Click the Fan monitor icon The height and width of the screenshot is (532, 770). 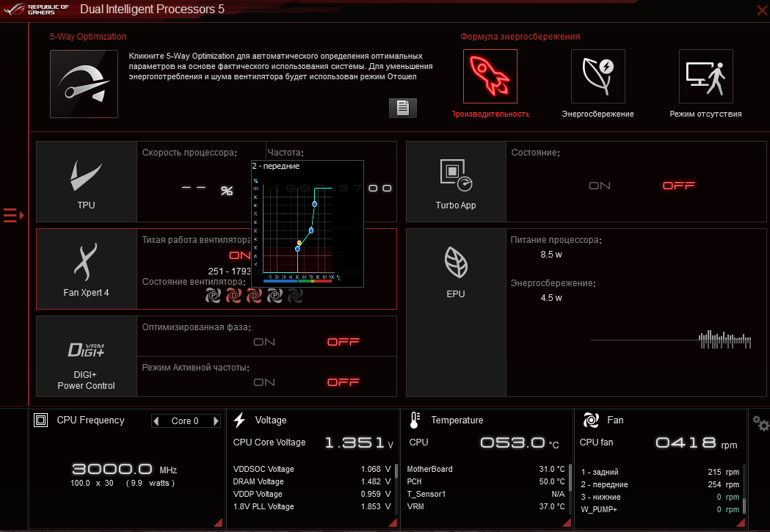[591, 420]
